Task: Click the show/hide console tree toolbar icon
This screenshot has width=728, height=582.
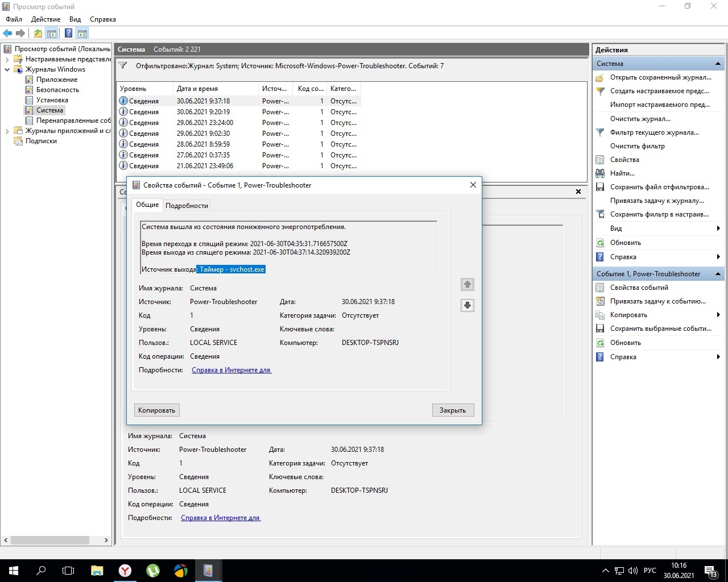Action: [52, 34]
